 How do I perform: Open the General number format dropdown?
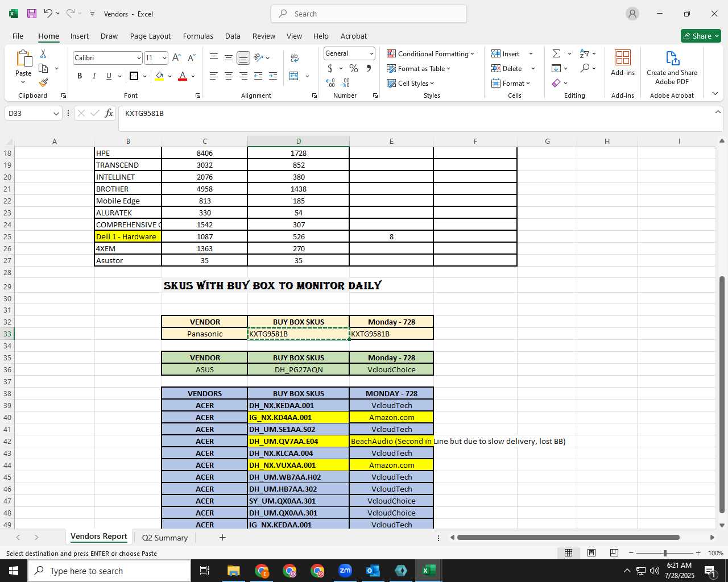[x=371, y=53]
